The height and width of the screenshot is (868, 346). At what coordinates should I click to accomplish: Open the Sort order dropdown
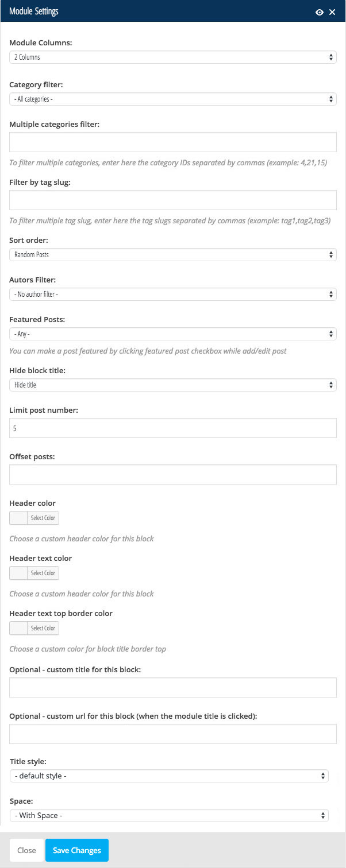point(173,254)
